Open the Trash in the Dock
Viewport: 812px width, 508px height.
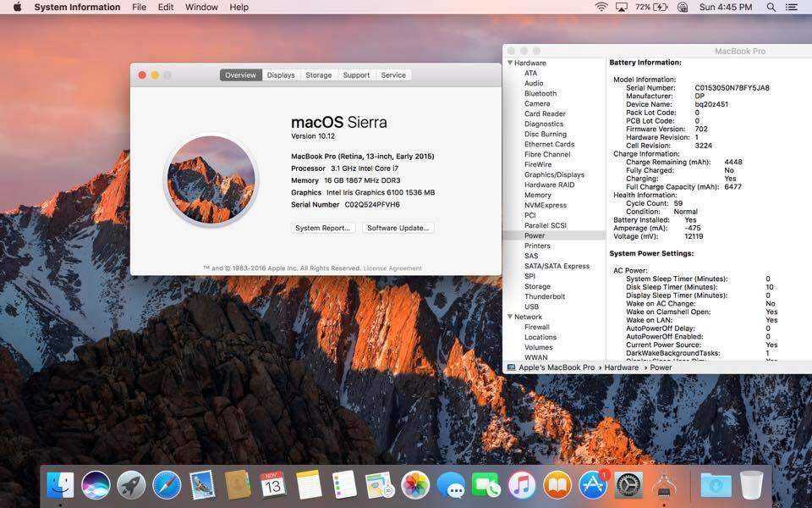[751, 486]
